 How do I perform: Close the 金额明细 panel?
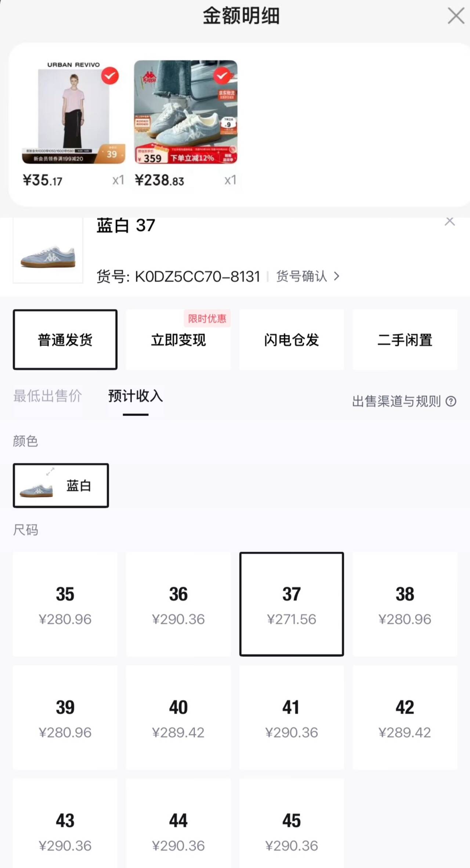(x=456, y=16)
